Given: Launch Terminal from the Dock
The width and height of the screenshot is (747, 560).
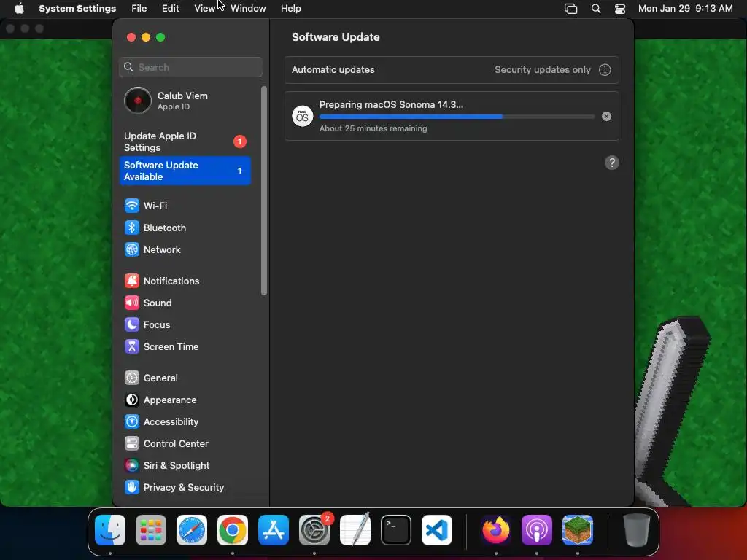Looking at the screenshot, I should tap(396, 530).
